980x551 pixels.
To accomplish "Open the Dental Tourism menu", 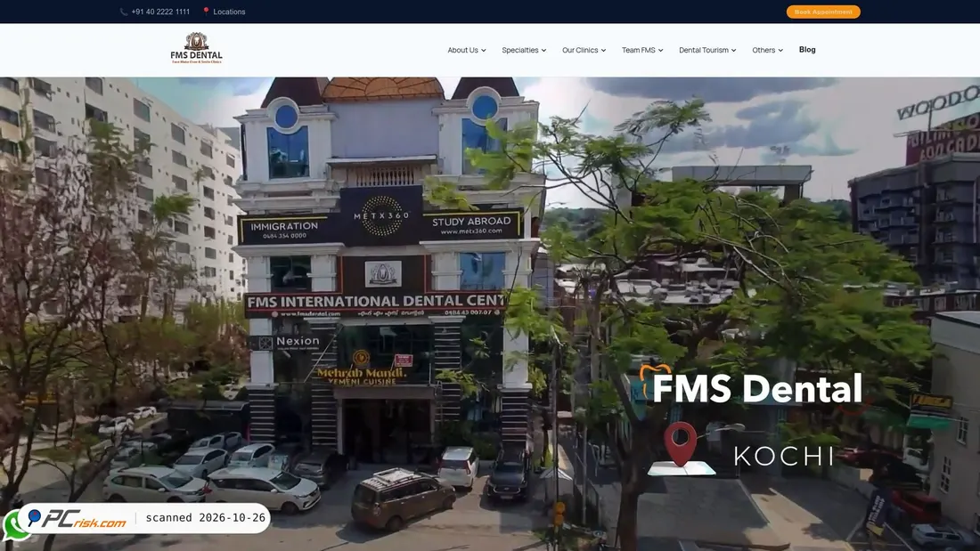I will coord(704,50).
